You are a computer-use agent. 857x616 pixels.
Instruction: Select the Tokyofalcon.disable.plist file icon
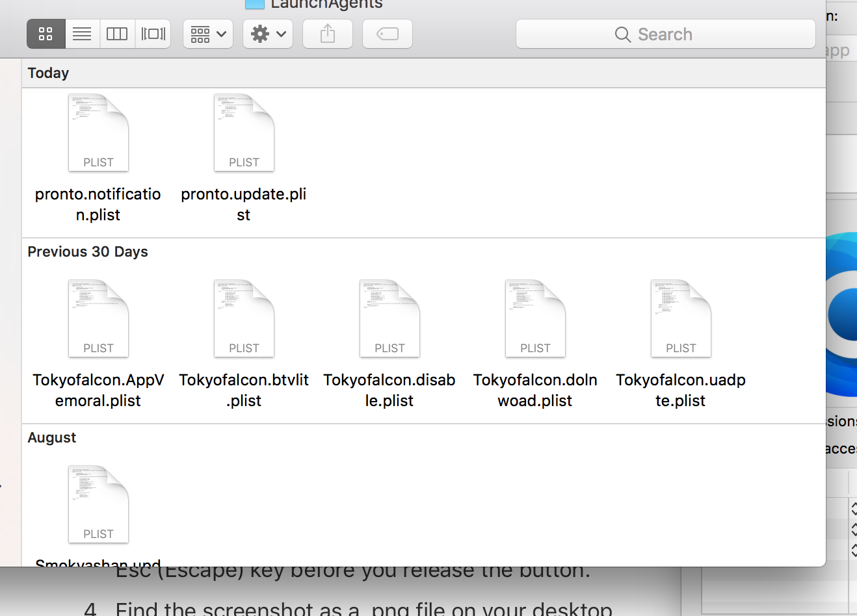pos(389,318)
